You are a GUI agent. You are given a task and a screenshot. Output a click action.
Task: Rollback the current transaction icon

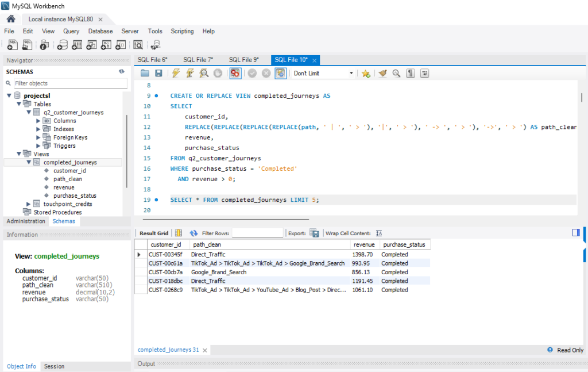pos(266,73)
